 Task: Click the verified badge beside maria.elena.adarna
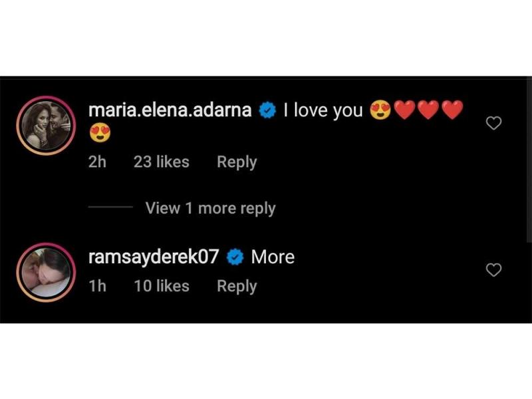click(x=267, y=110)
